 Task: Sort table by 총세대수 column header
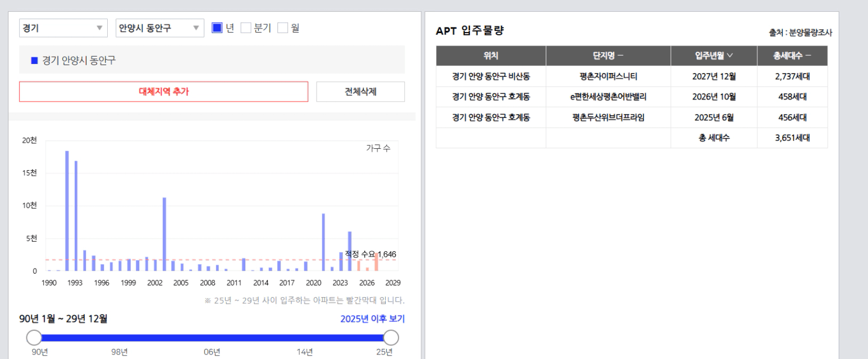(792, 56)
